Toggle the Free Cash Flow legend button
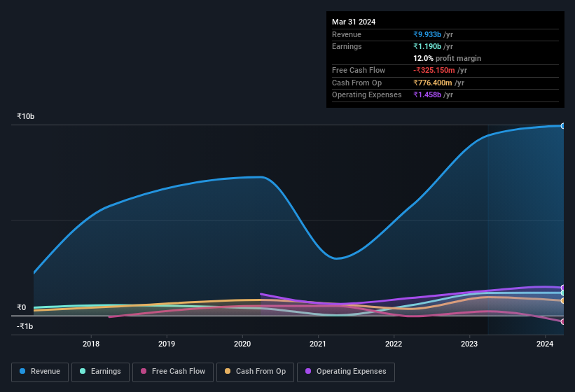 click(x=173, y=372)
